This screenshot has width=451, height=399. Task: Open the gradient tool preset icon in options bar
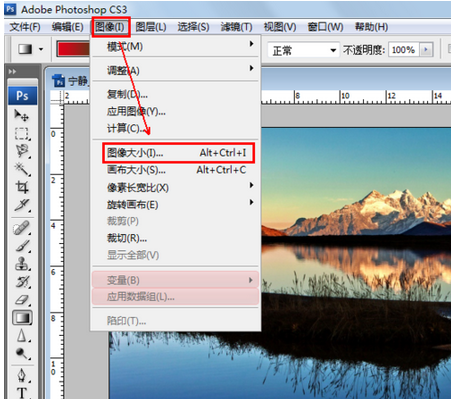[26, 49]
